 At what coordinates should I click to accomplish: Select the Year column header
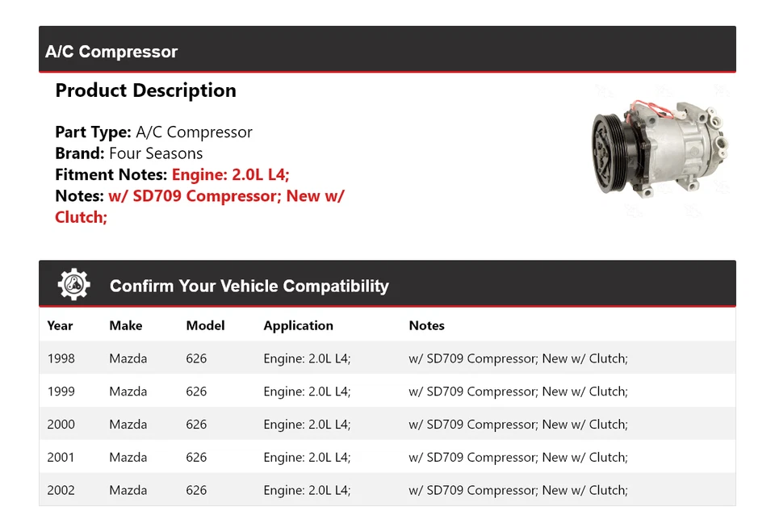click(61, 325)
